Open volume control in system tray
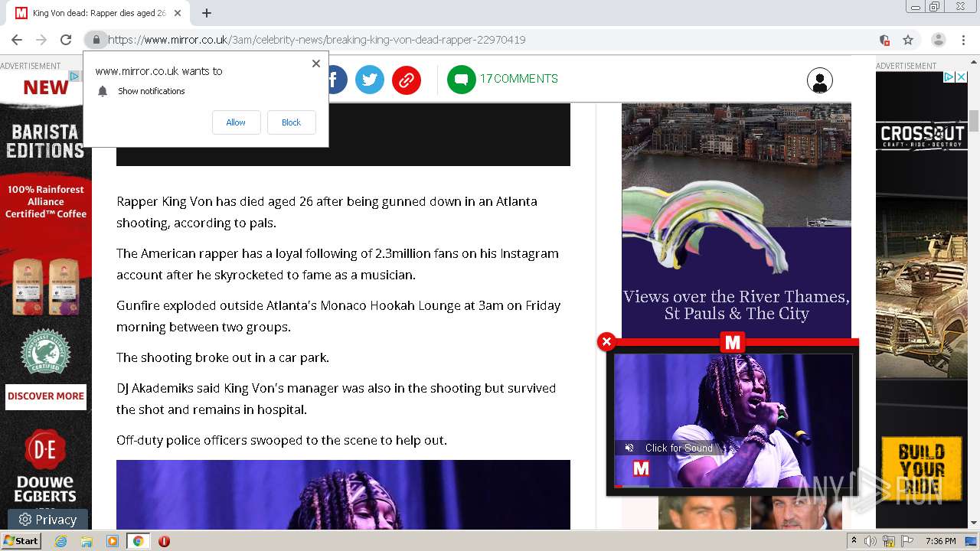 coord(871,541)
